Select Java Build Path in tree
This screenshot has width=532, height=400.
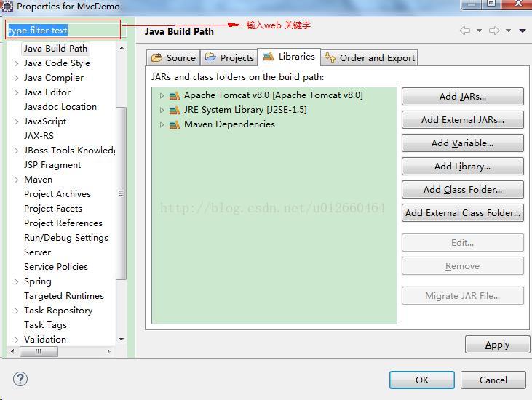pyautogui.click(x=55, y=49)
